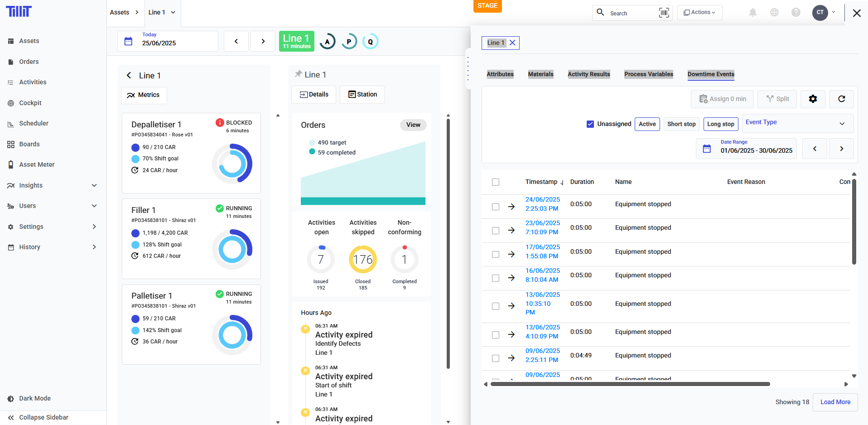Open the help question mark icon
The height and width of the screenshot is (425, 868).
(796, 13)
